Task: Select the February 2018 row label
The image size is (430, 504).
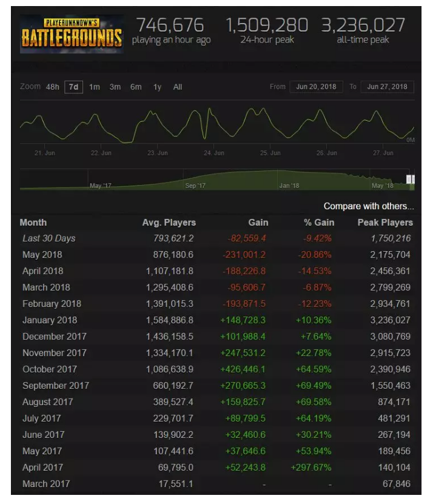Action: (x=52, y=304)
